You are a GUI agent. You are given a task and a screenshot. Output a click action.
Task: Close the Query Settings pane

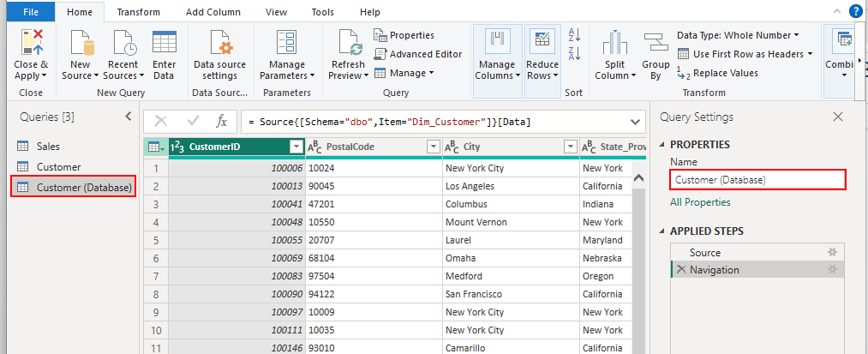(x=838, y=117)
